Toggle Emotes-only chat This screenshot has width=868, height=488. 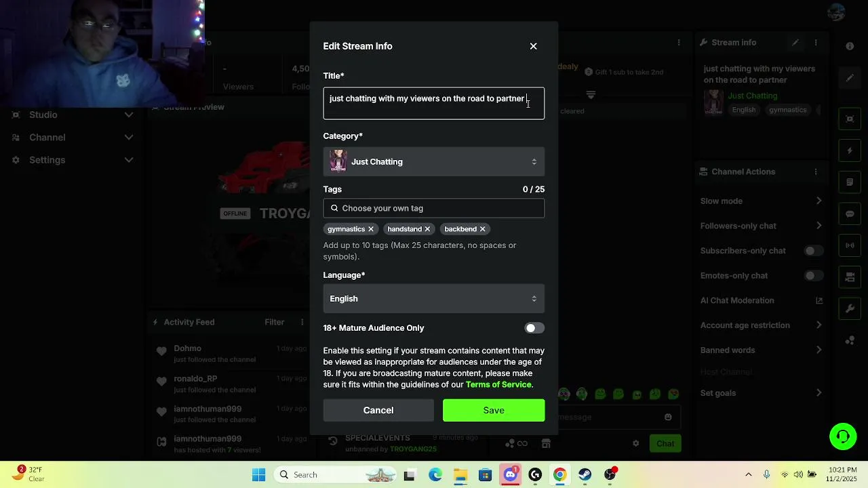(813, 276)
